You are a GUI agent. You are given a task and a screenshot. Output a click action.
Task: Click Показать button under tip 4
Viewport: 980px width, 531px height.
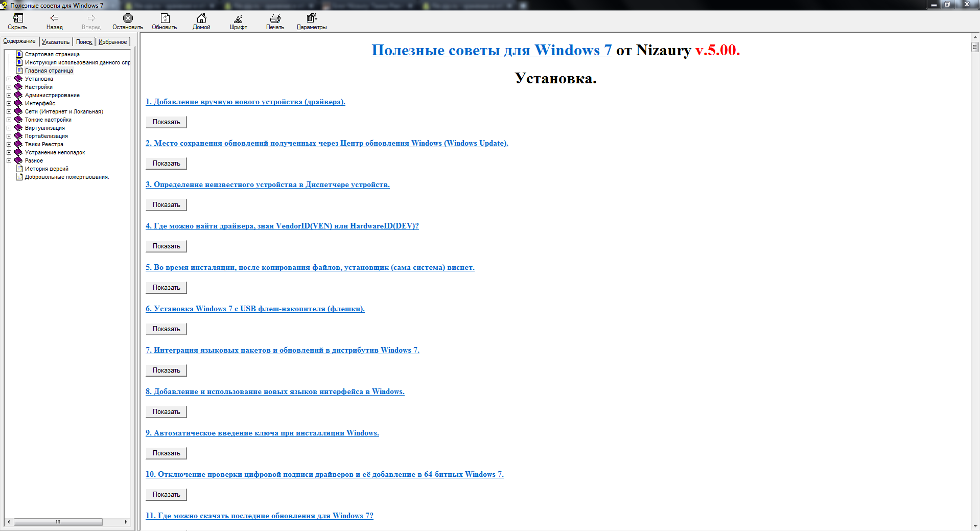[x=167, y=246]
